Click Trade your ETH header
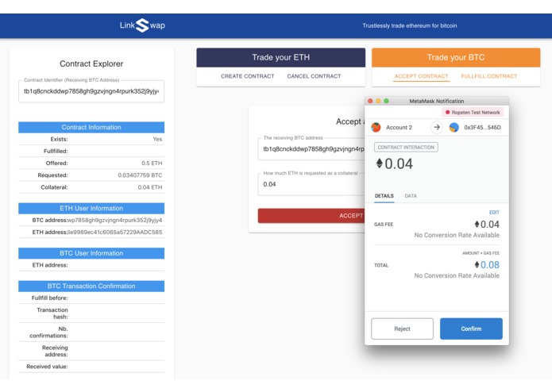 (280, 57)
